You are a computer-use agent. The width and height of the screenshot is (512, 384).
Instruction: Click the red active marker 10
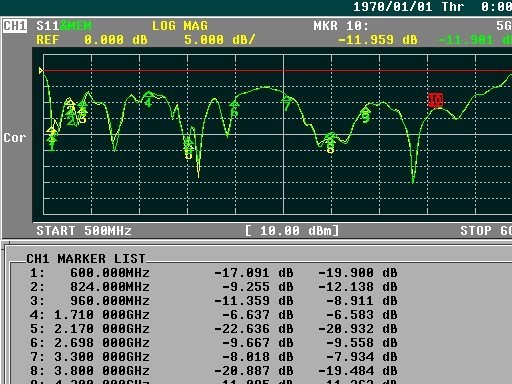point(435,100)
